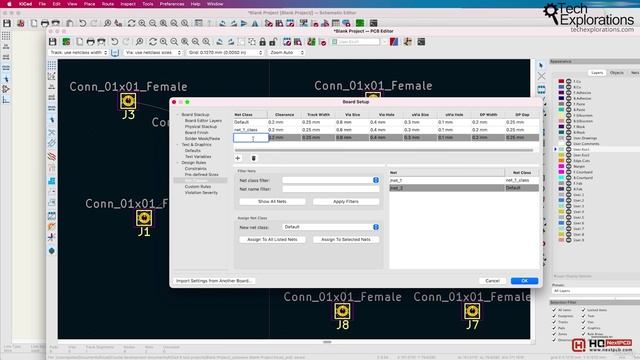Click the Apply Filters button
The width and height of the screenshot is (640, 360).
click(346, 202)
